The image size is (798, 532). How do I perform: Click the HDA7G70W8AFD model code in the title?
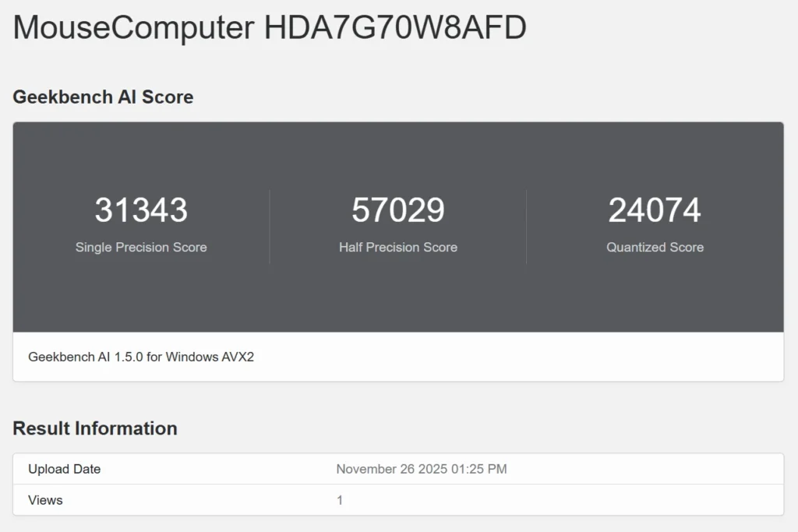click(x=395, y=28)
